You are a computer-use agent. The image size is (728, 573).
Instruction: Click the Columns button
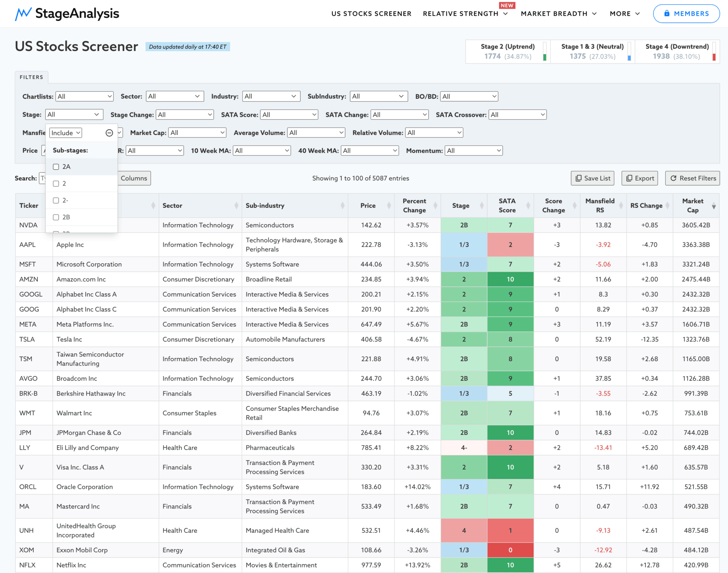[x=134, y=178]
